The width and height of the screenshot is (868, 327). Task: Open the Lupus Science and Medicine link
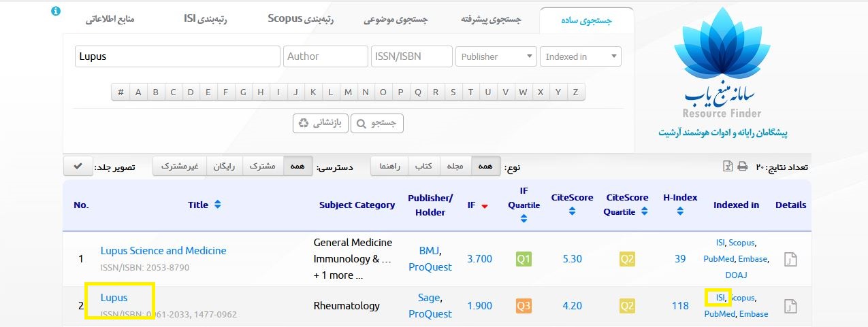(163, 250)
